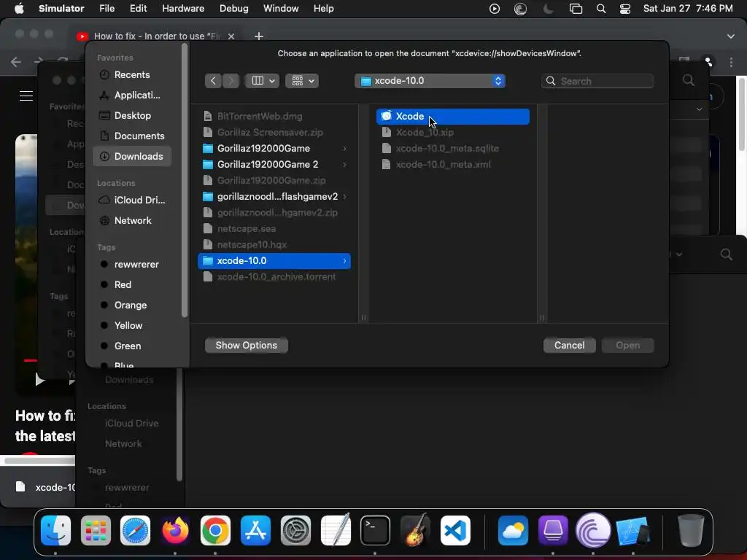747x560 pixels.
Task: Click the Cancel button
Action: pyautogui.click(x=569, y=345)
